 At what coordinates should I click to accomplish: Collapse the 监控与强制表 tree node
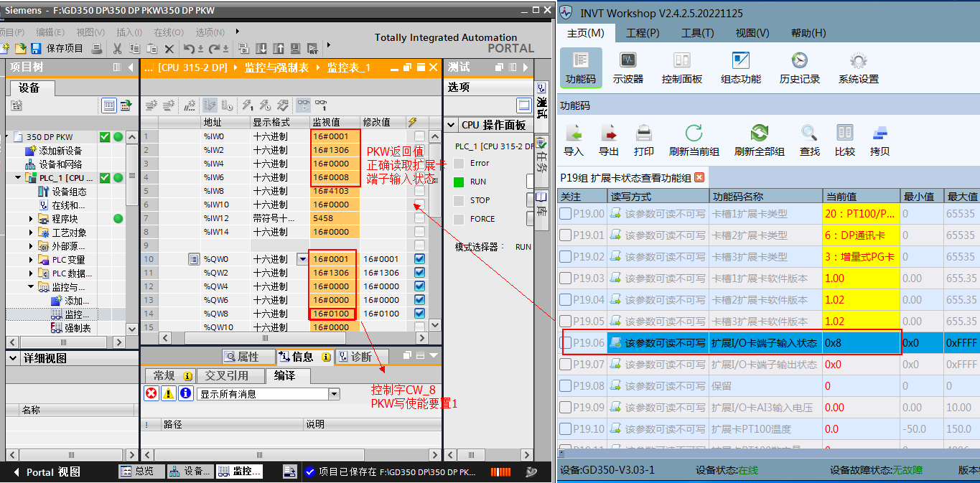31,287
